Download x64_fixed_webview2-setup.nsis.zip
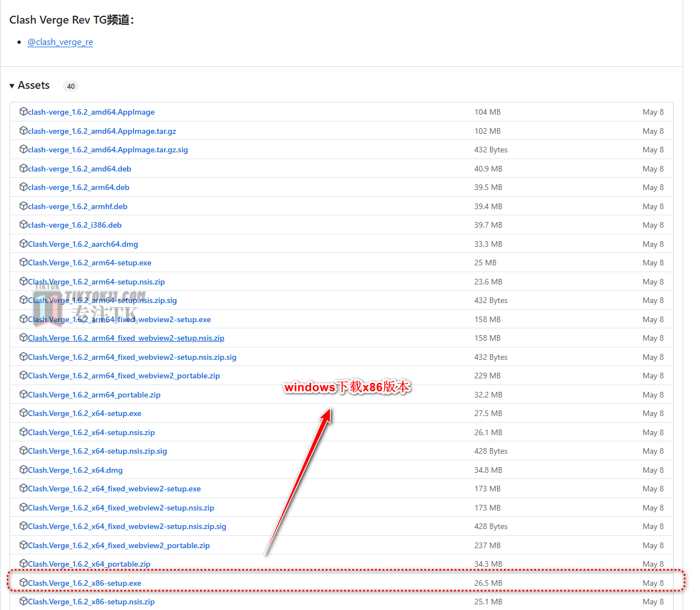The height and width of the screenshot is (610, 700). 121,508
